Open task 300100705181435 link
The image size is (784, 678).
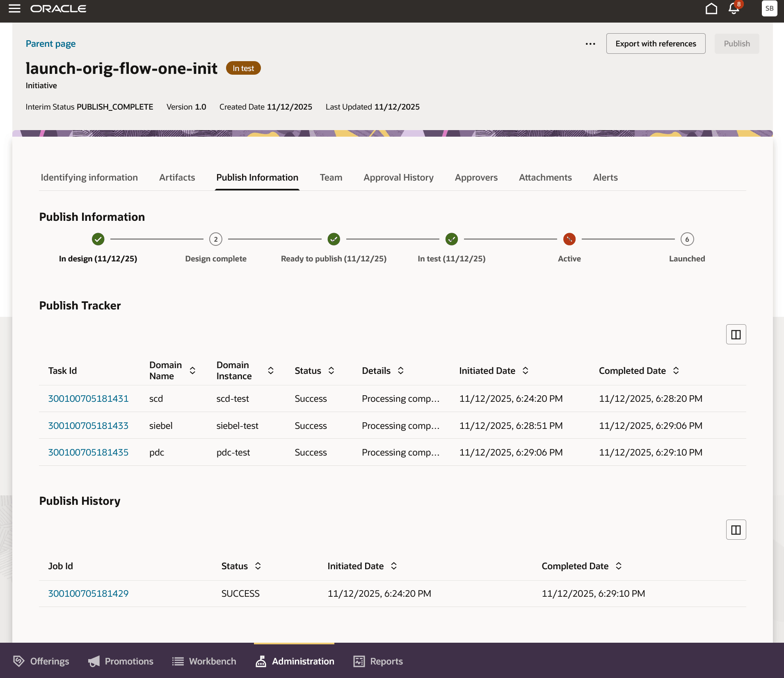(x=88, y=452)
